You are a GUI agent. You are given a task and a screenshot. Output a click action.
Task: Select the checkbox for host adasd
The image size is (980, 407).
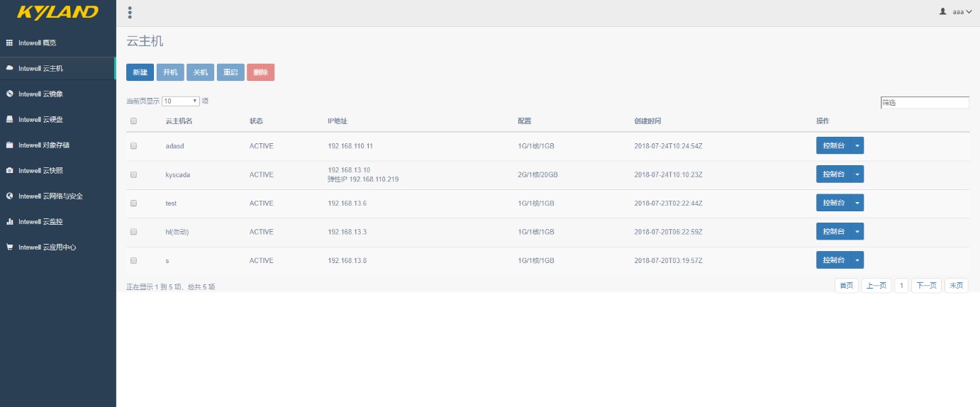133,146
